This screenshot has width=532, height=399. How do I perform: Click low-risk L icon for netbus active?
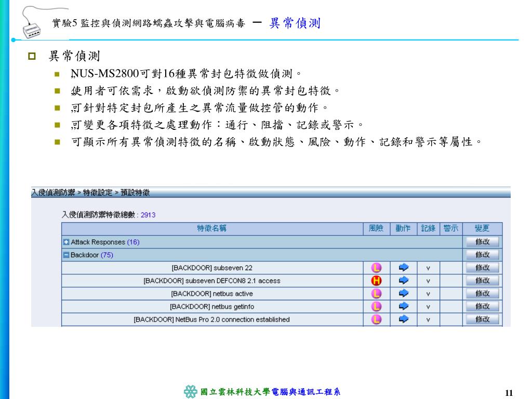click(376, 294)
